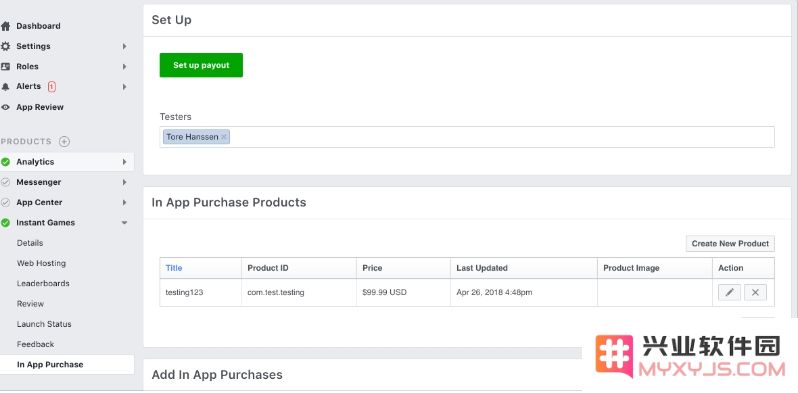Click inside the Testers input field
Screen dimensions: 798x393
point(501,137)
